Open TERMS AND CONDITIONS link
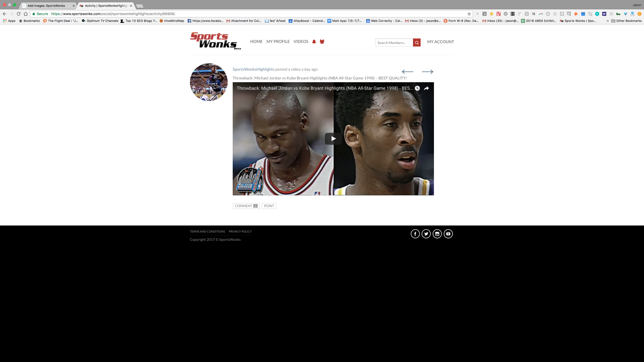644x362 pixels. 207,232
